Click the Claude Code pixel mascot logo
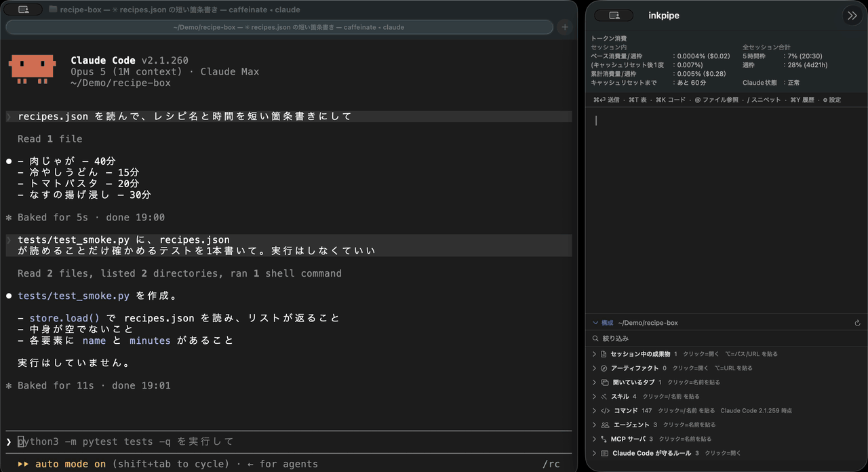The image size is (868, 472). pyautogui.click(x=32, y=70)
